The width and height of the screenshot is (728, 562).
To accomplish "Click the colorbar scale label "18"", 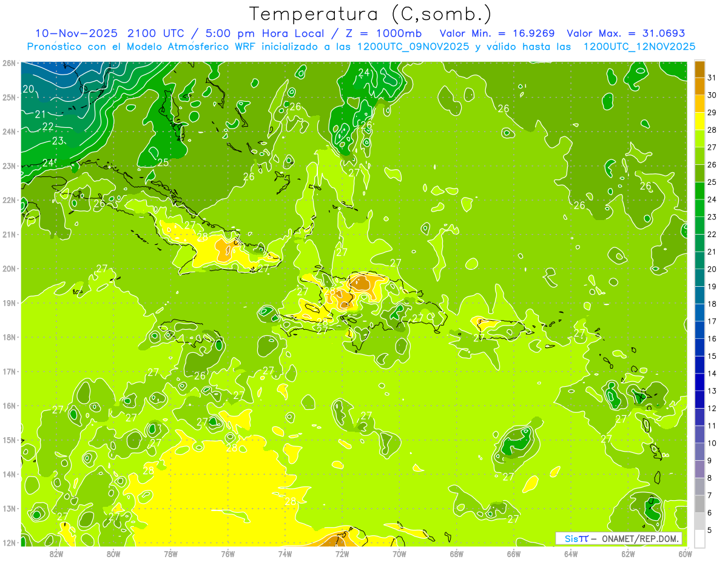I will point(712,304).
